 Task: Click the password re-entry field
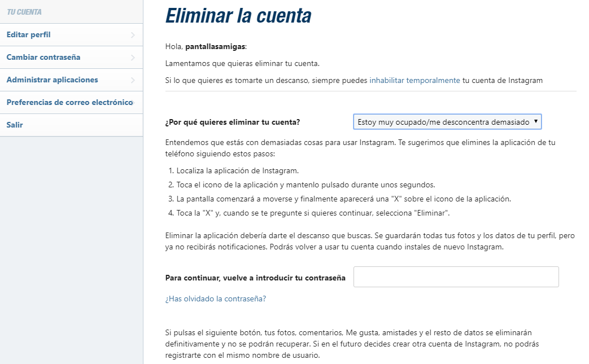click(456, 277)
